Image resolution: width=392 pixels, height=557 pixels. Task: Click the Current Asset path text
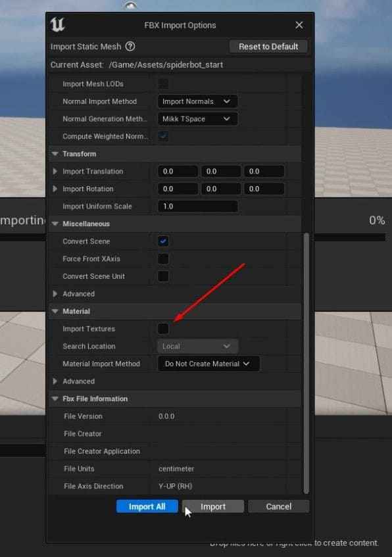166,64
